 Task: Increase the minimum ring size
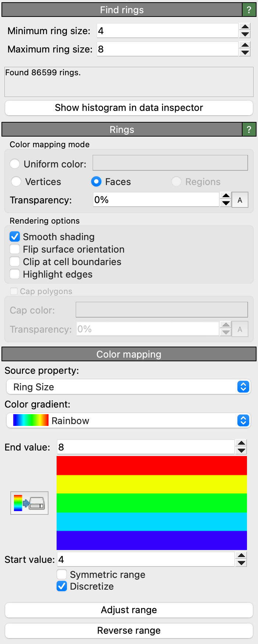(x=245, y=27)
